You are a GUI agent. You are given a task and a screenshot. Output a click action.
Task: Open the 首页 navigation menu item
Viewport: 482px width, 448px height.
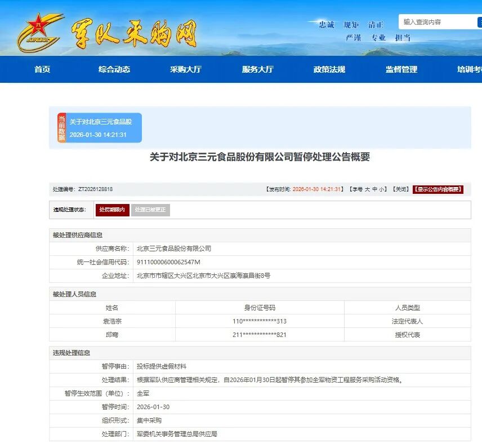pos(42,69)
